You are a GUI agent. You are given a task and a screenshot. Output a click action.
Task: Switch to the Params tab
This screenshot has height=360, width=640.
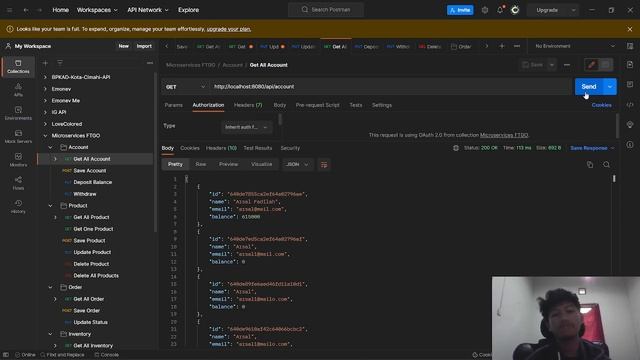[173, 105]
